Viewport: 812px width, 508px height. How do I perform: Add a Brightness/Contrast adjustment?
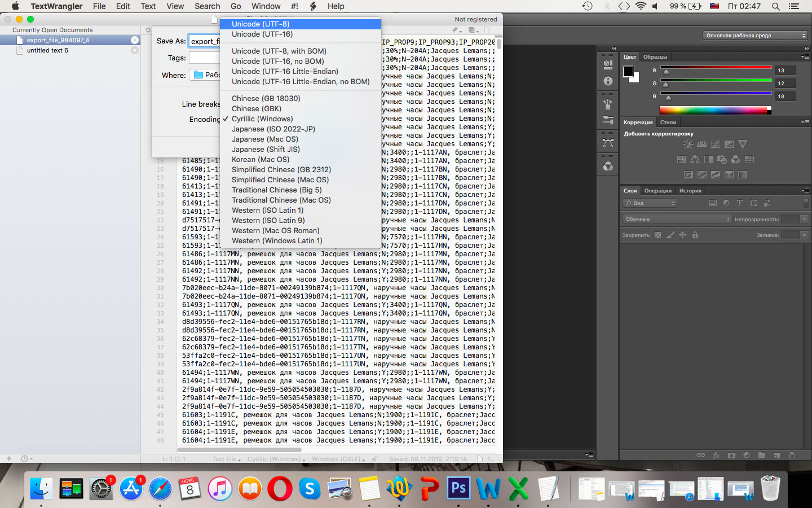[688, 144]
